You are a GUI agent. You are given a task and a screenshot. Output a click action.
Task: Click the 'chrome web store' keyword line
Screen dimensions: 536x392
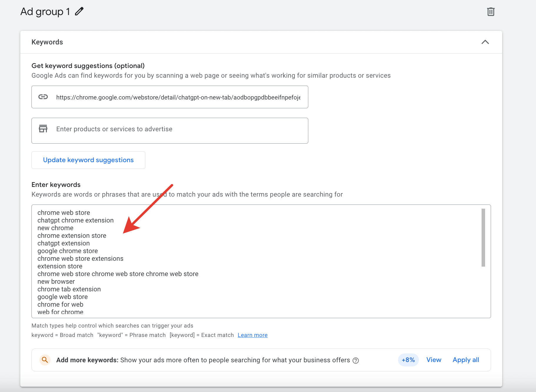64,213
